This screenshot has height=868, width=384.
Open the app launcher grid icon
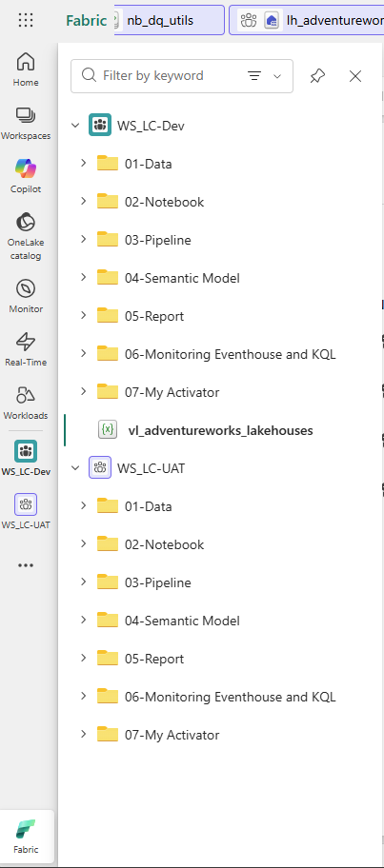pyautogui.click(x=26, y=21)
